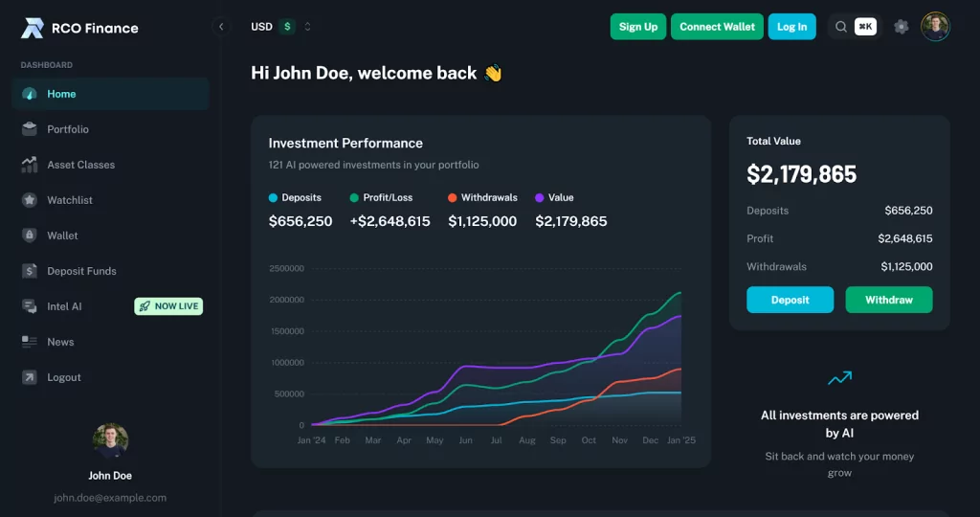Open the user avatar menu at top right
The width and height of the screenshot is (980, 517).
click(x=935, y=27)
